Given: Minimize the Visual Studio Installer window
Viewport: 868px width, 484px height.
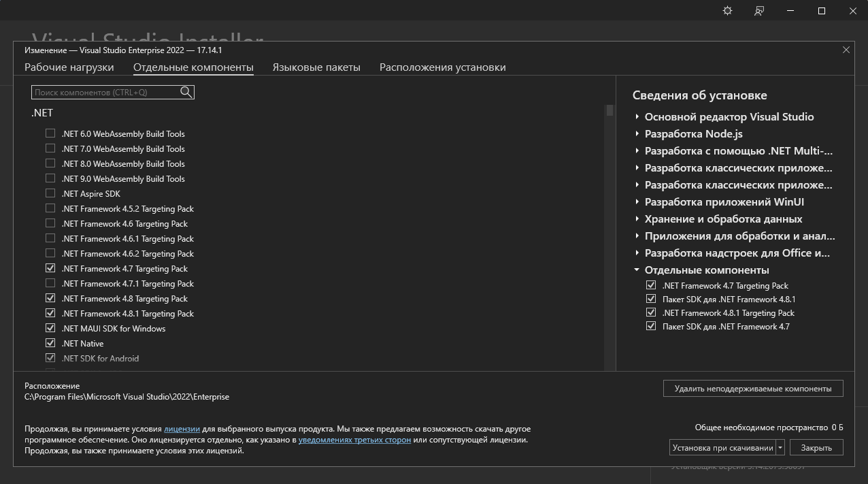Looking at the screenshot, I should (790, 11).
